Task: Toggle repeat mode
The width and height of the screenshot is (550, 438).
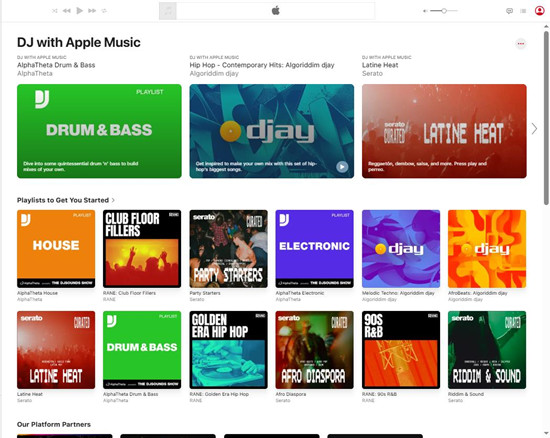Action: [x=104, y=11]
